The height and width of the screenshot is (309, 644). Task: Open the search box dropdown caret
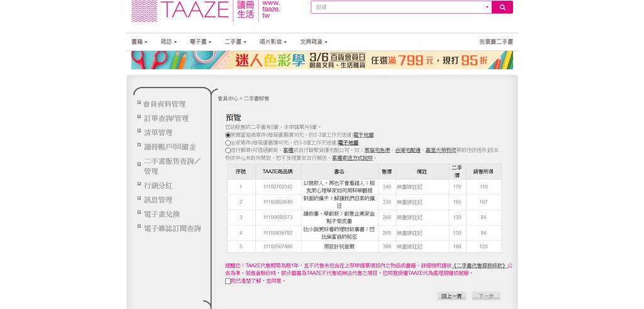click(487, 7)
